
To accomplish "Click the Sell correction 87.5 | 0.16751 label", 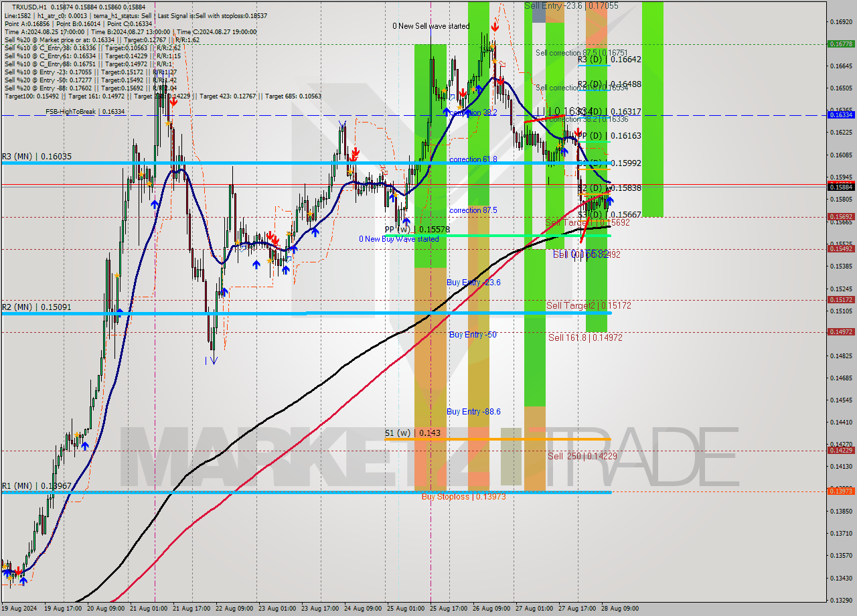I will [x=581, y=53].
